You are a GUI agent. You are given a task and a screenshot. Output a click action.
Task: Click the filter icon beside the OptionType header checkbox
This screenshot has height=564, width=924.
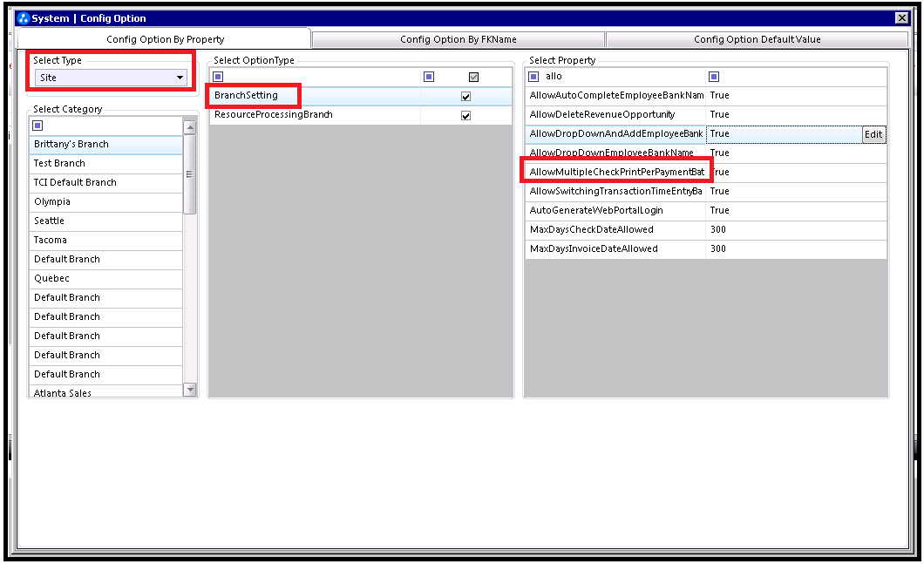click(x=429, y=77)
